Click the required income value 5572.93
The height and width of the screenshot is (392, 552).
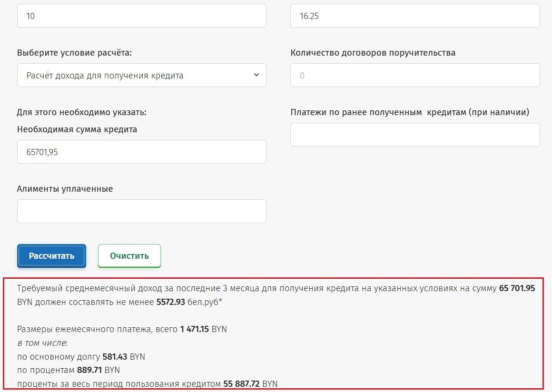click(171, 302)
